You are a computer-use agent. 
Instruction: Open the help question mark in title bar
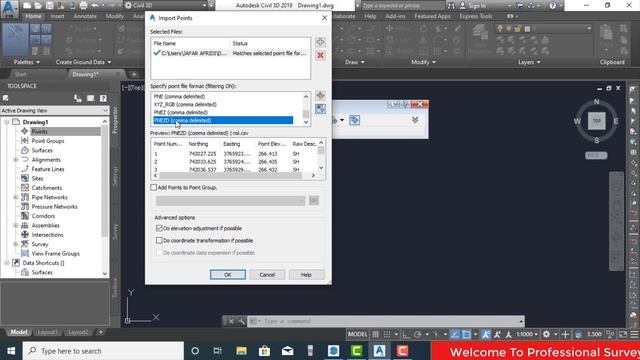[x=552, y=6]
